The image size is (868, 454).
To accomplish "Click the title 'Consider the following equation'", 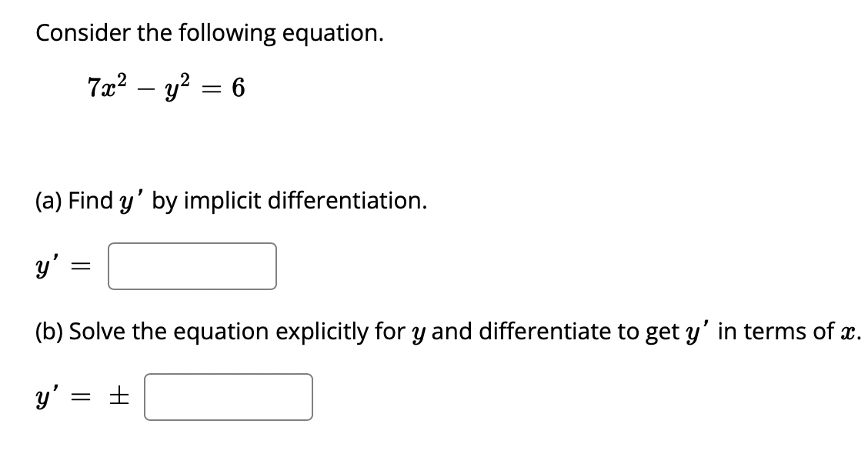I will (x=209, y=32).
